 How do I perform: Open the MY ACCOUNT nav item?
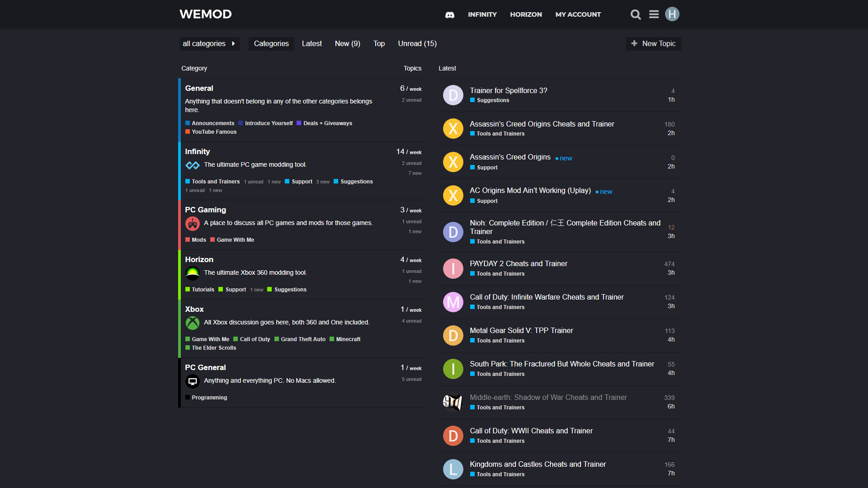click(x=578, y=14)
